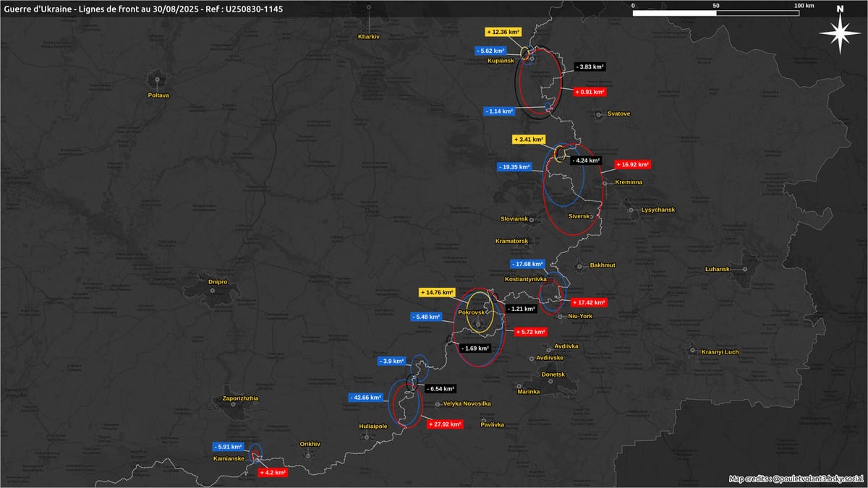Click the Pavlivka village label

click(x=492, y=424)
